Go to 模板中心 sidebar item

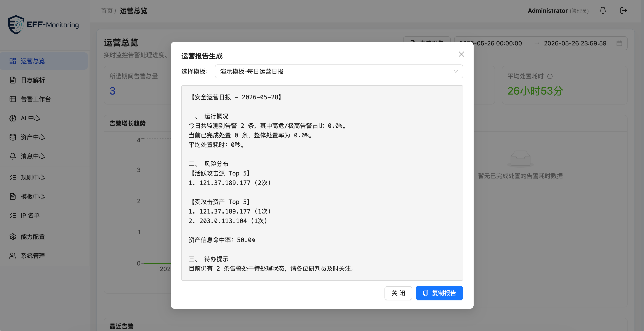click(44, 196)
